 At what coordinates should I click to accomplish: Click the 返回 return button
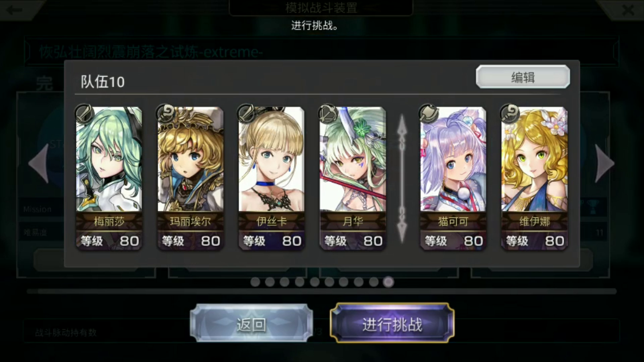pos(251,323)
